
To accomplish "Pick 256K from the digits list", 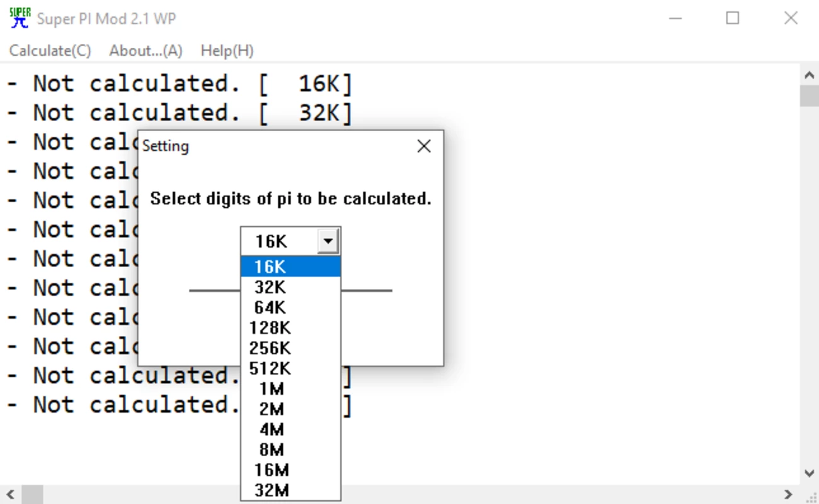I will coord(291,348).
